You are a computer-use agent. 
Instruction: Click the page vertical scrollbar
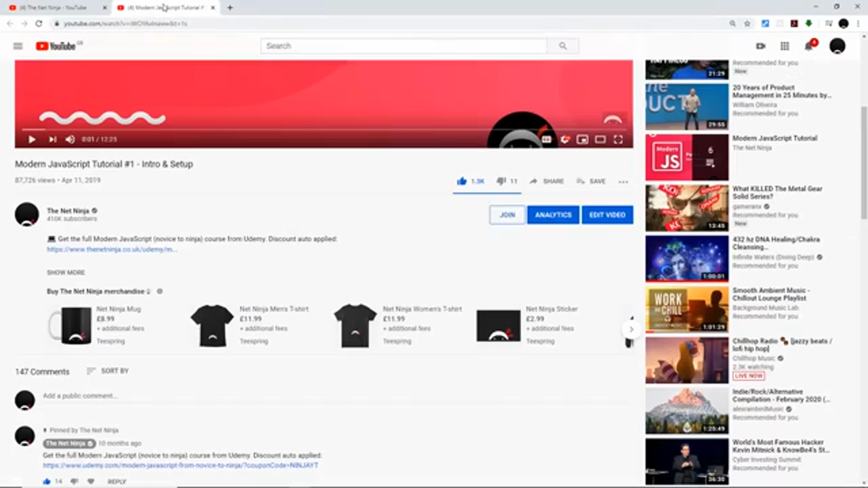click(863, 163)
